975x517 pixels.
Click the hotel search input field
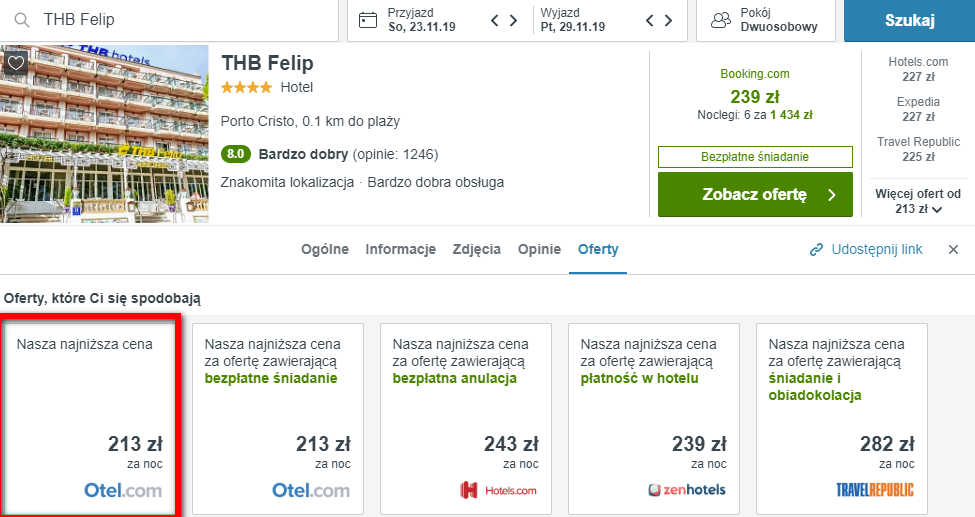180,20
